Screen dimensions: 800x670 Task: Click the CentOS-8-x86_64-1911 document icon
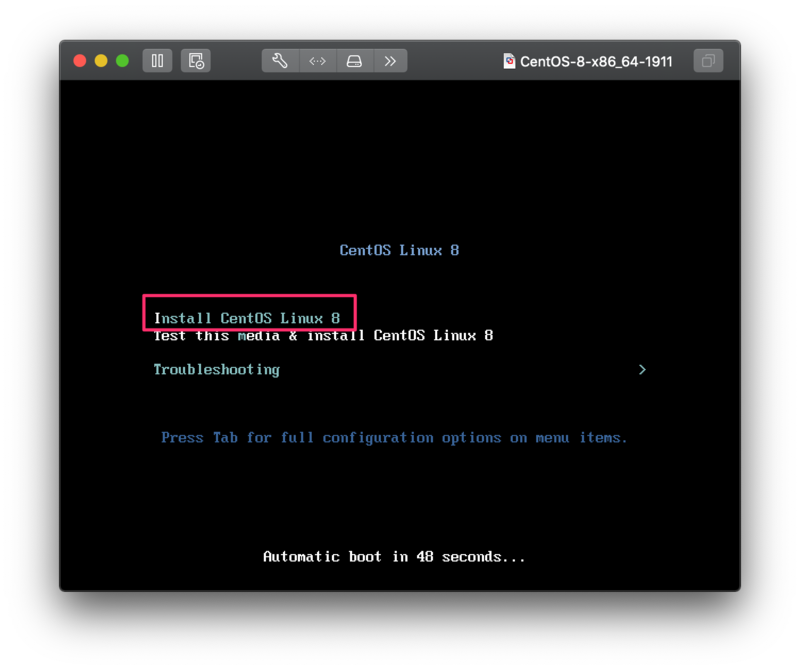pyautogui.click(x=509, y=61)
